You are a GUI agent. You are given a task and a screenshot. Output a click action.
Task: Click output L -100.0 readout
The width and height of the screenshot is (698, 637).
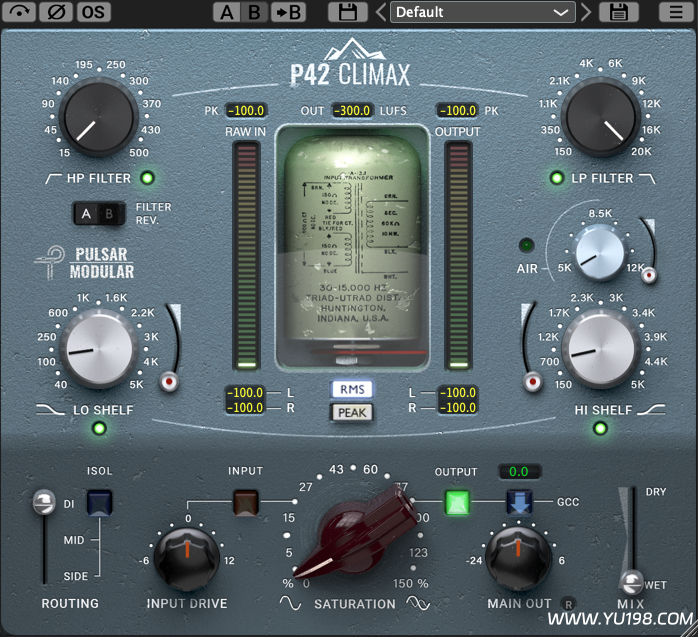click(x=458, y=393)
